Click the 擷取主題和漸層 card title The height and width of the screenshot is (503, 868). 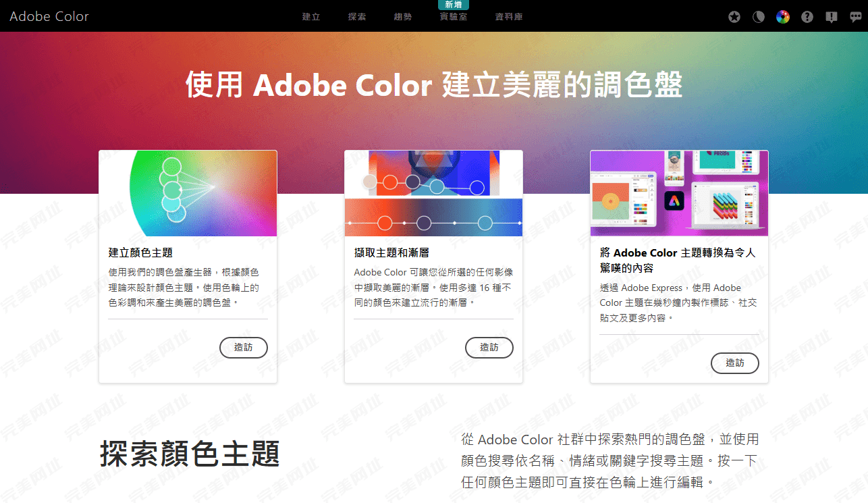click(391, 253)
